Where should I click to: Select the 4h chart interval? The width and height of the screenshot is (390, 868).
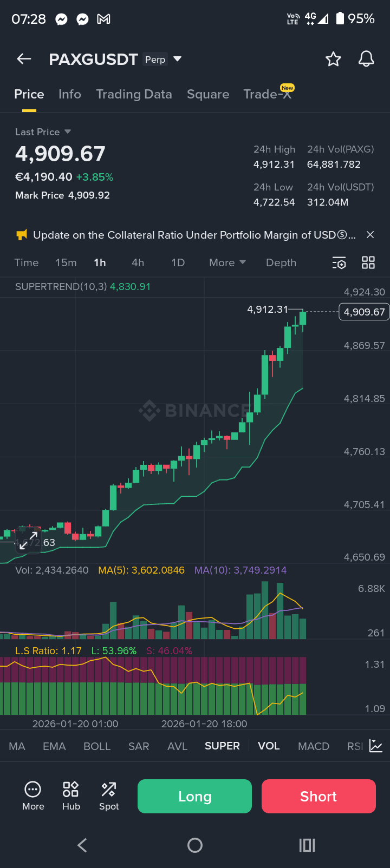[x=138, y=262]
